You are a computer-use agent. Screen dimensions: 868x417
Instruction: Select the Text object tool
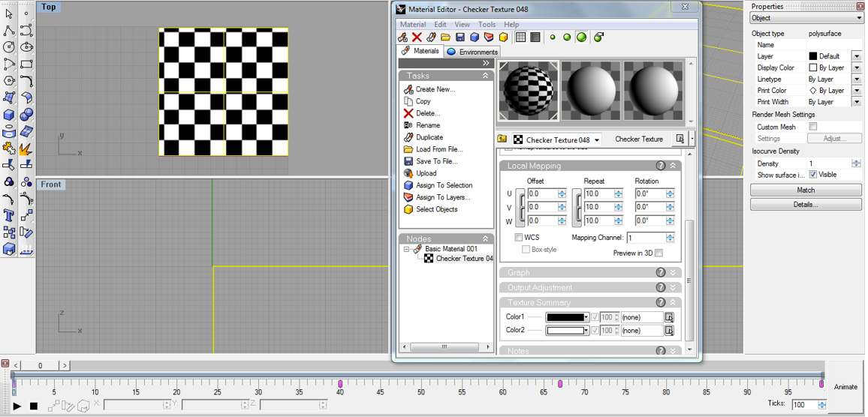click(10, 215)
